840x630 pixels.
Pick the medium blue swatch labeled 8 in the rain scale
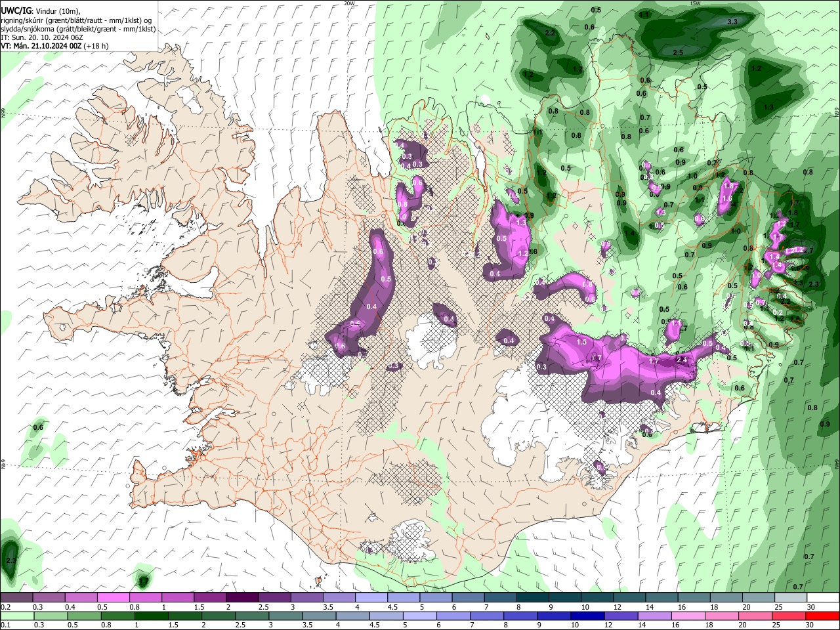(x=520, y=616)
